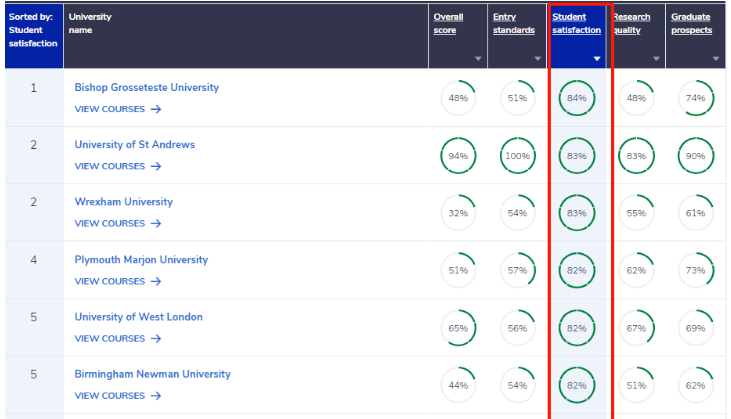Click Wrexham 61% graduate prospects circle

tap(696, 213)
